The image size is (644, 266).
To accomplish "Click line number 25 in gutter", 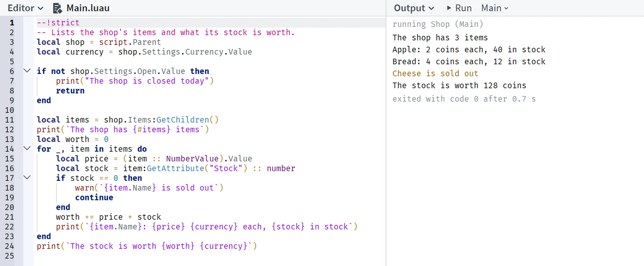I will 9,256.
